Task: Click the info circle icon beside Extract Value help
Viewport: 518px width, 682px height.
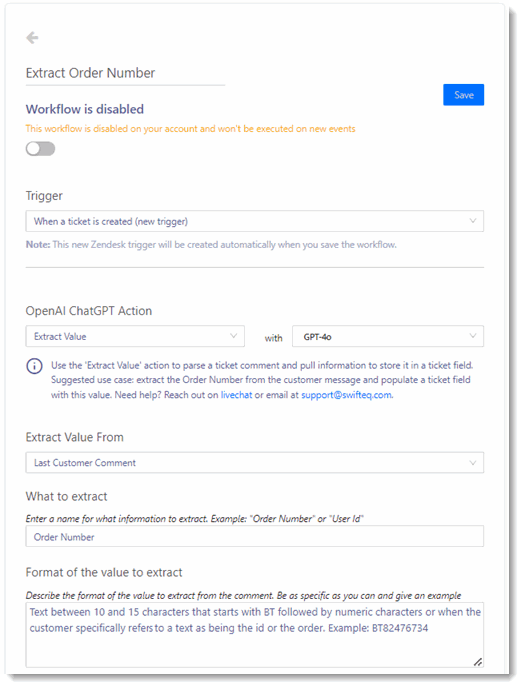Action: pos(34,366)
